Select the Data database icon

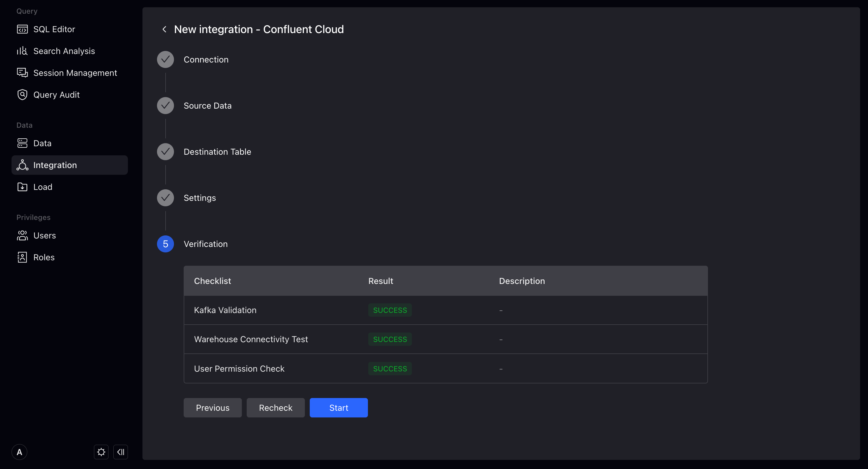(22, 143)
